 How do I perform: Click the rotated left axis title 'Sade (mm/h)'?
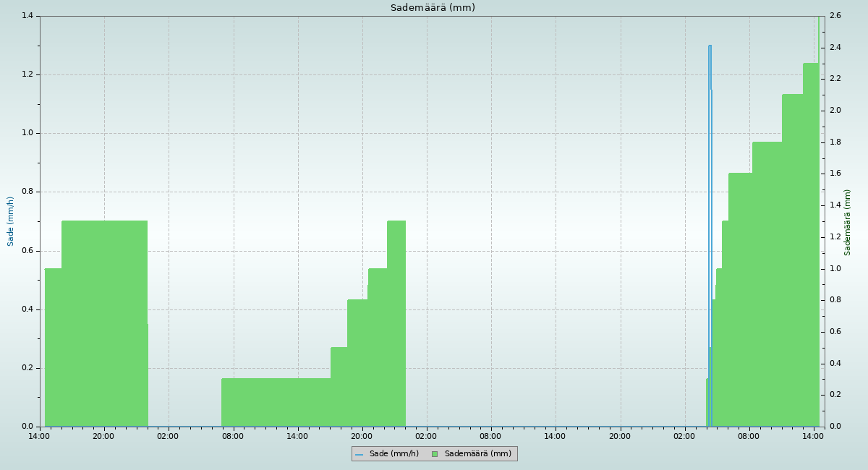11,221
